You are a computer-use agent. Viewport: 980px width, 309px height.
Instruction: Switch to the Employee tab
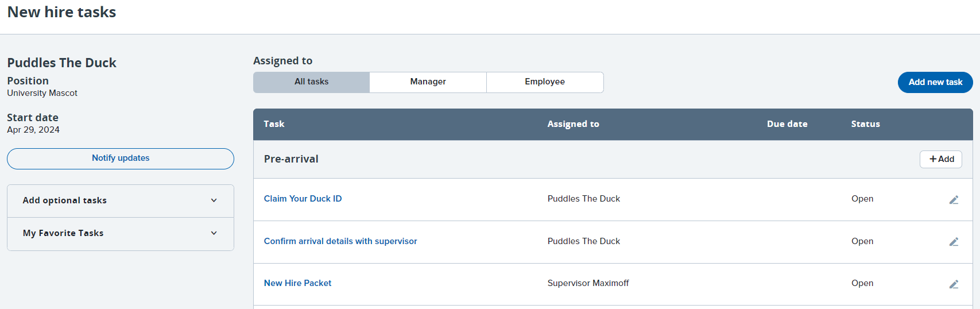[545, 82]
